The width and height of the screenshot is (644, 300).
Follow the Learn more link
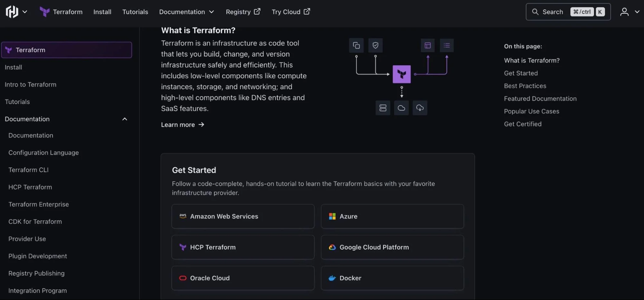[182, 125]
